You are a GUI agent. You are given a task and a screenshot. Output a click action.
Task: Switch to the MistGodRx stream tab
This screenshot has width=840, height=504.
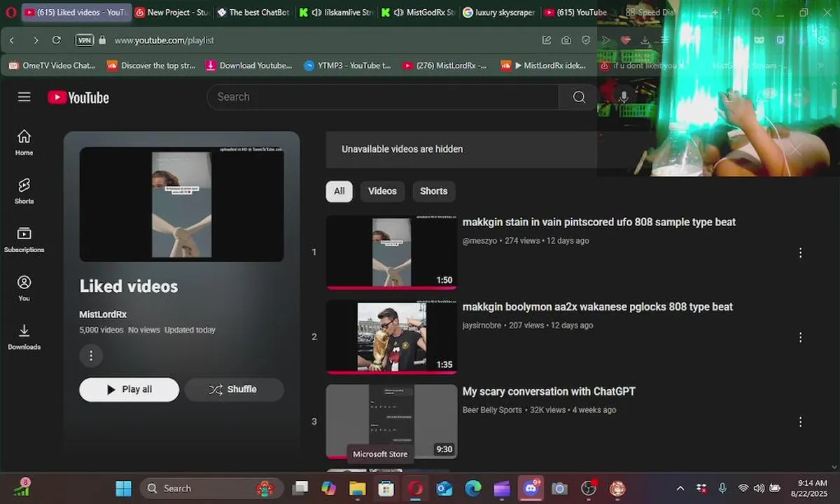pyautogui.click(x=419, y=13)
